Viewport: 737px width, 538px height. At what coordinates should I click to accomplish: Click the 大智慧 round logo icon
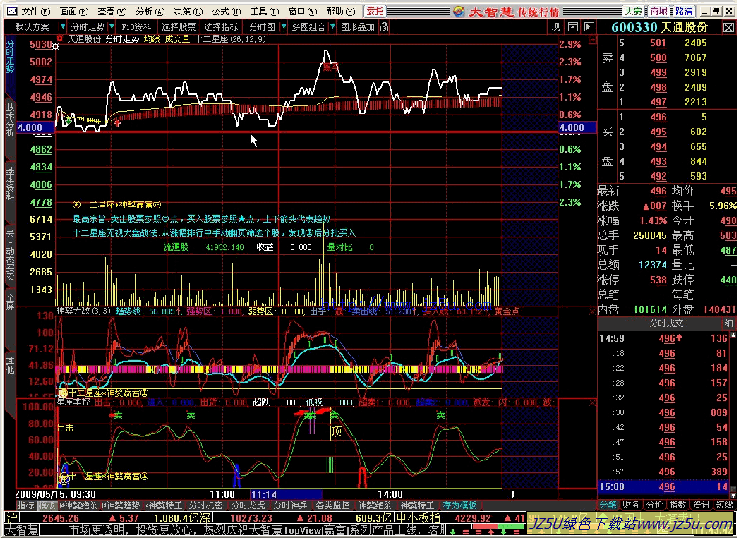[459, 11]
